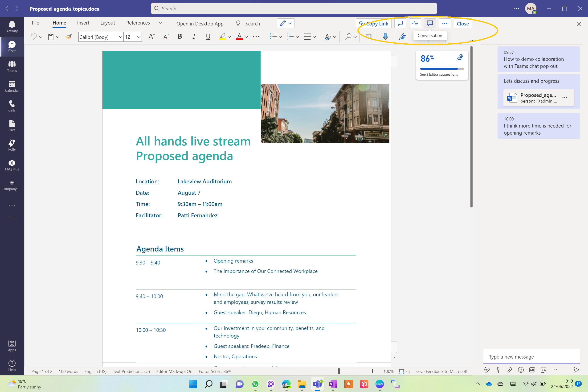Click the Copy Link button

click(373, 24)
